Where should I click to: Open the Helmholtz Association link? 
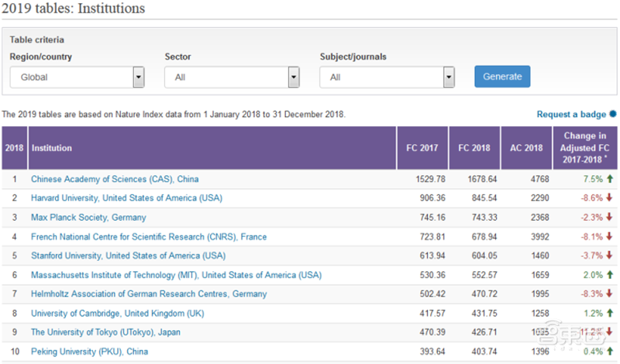(149, 294)
